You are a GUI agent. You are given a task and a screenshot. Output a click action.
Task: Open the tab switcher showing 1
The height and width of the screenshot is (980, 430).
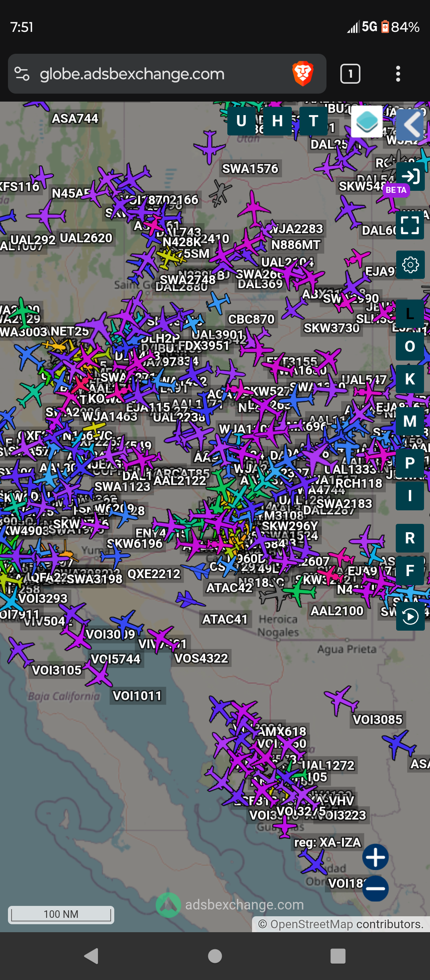pyautogui.click(x=350, y=74)
